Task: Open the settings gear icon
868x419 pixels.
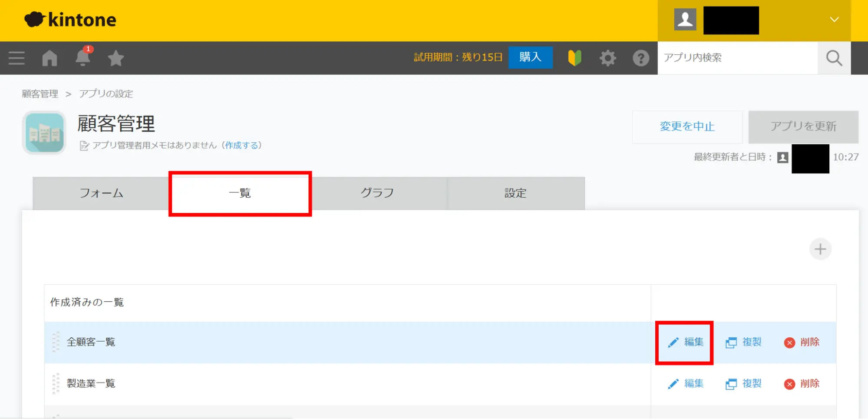Action: [607, 58]
